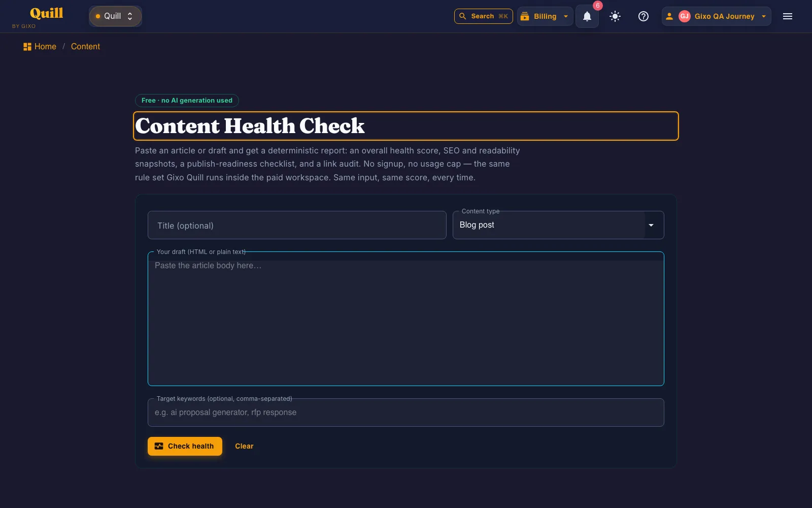
Task: Open the Content type dropdown
Action: (x=558, y=225)
